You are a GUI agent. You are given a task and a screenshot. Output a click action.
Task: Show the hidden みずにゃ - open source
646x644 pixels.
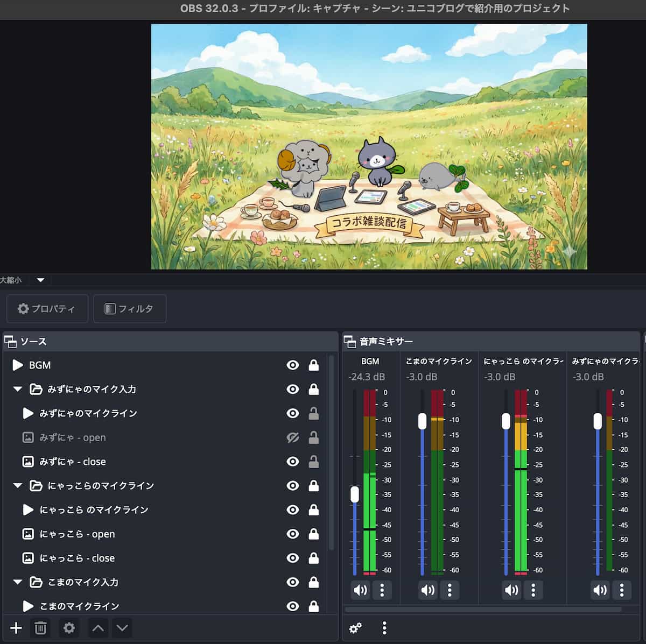292,437
